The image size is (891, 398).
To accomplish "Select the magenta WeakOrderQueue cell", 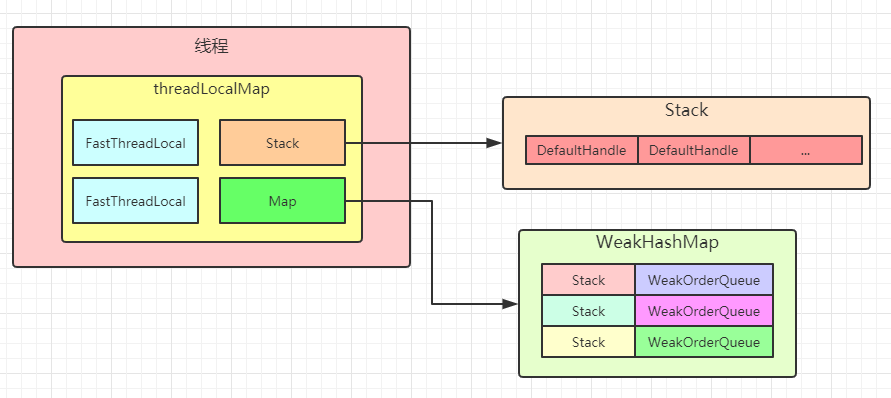I will coord(704,311).
